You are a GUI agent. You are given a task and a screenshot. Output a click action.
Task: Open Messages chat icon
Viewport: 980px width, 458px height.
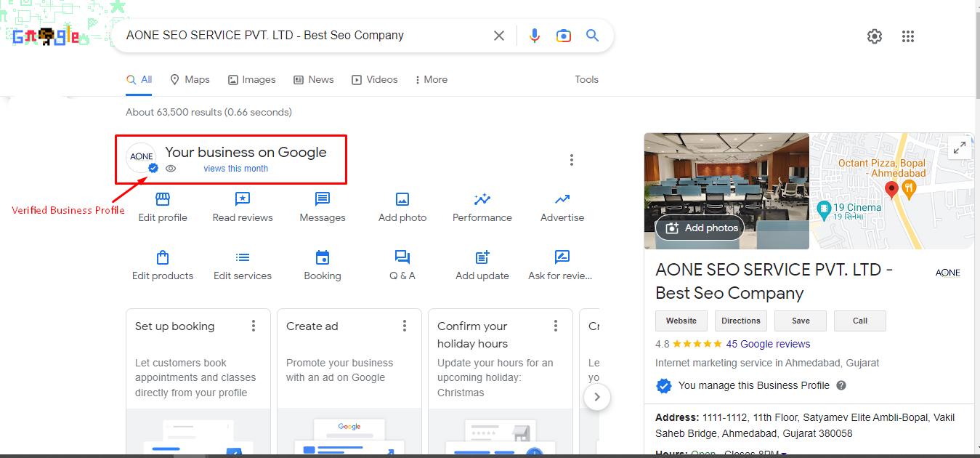pos(323,199)
